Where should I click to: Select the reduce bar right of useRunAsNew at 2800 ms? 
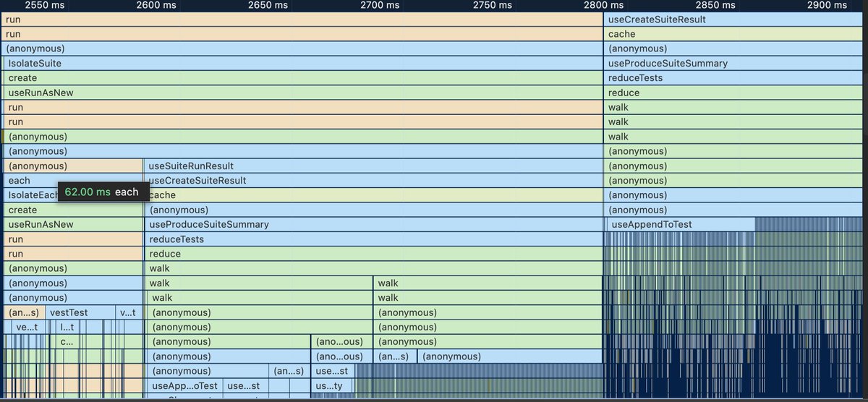[733, 93]
